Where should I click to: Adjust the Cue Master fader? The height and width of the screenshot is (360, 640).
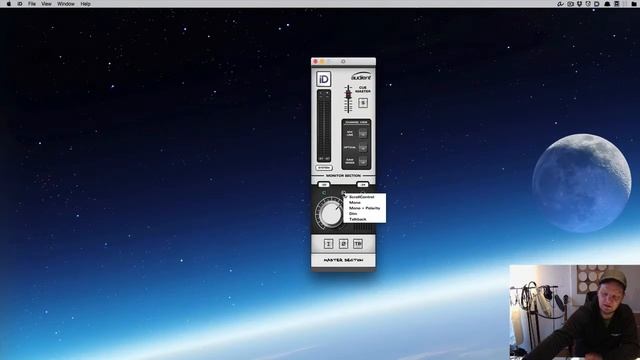click(x=348, y=95)
